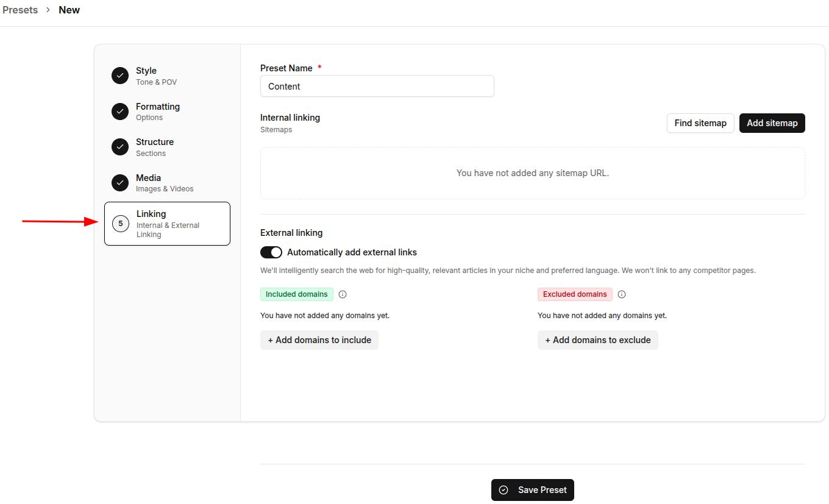
Task: Click the Find sitemap button
Action: click(x=700, y=122)
